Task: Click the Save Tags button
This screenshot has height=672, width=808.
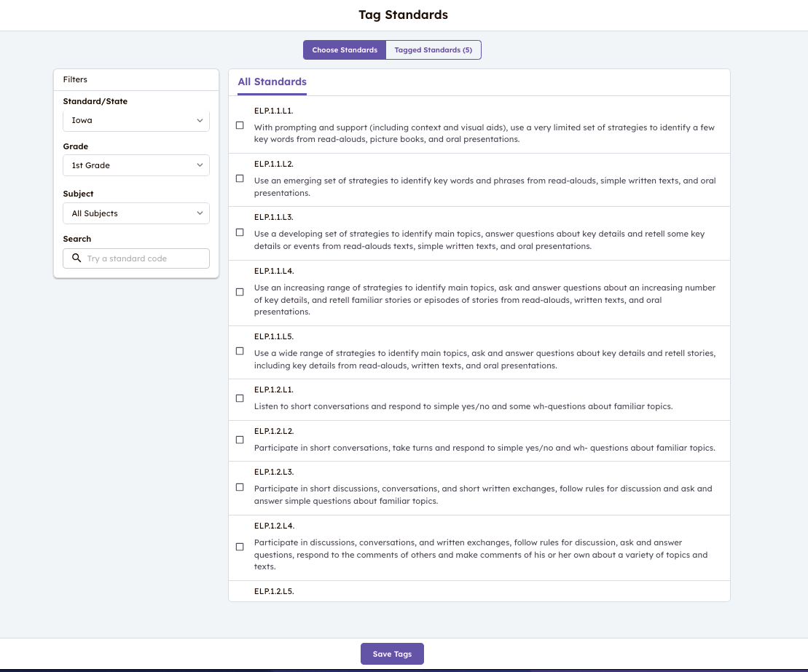Action: [392, 653]
